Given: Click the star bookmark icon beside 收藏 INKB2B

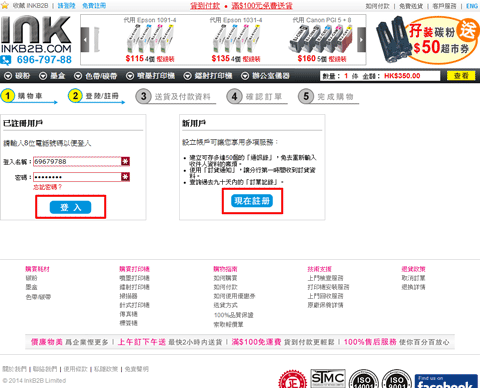Looking at the screenshot, I should tap(5, 6).
